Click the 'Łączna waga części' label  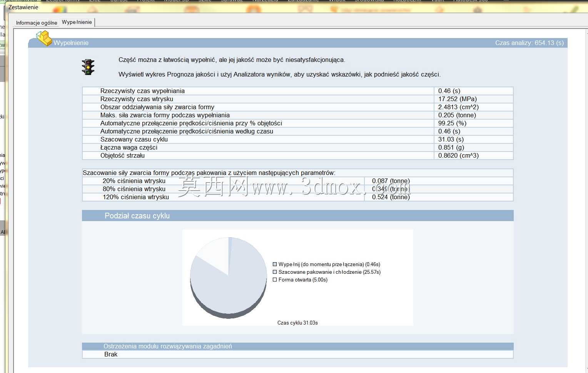(x=129, y=147)
